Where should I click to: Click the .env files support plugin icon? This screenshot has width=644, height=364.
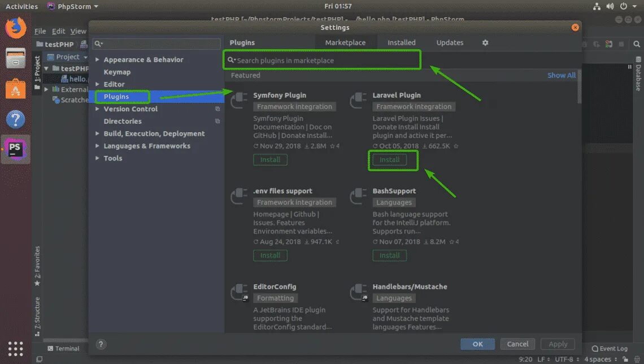click(239, 196)
